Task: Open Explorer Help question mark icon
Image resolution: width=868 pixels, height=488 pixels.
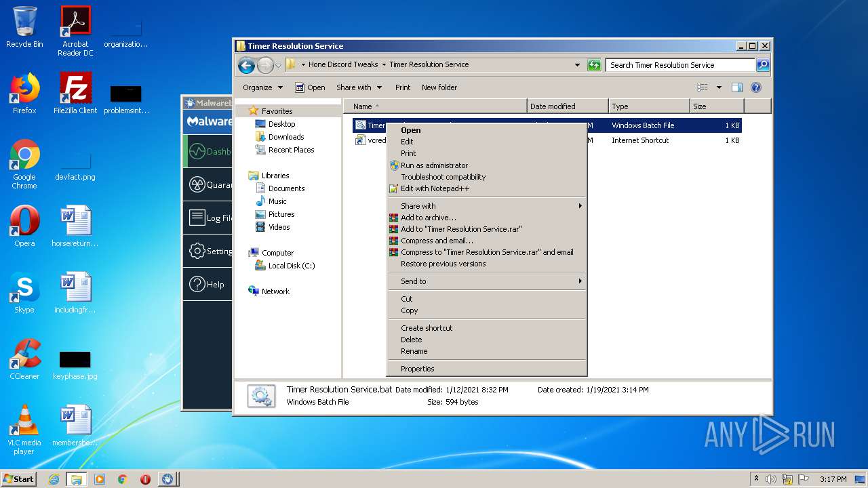Action: (756, 87)
